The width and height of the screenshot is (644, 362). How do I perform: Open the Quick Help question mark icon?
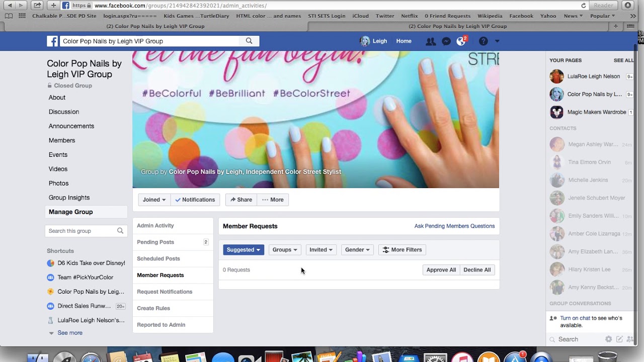tap(483, 41)
